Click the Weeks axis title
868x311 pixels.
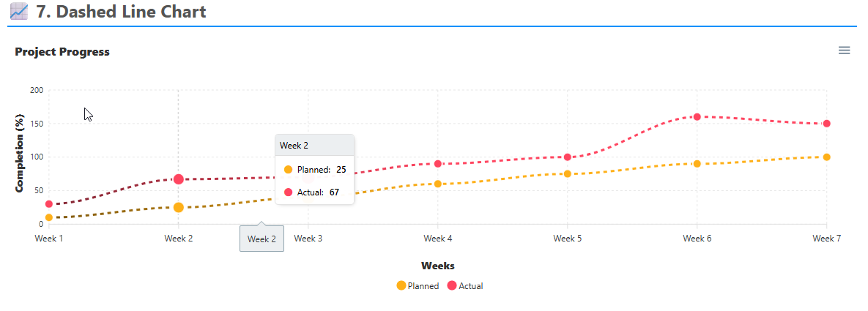coord(438,266)
